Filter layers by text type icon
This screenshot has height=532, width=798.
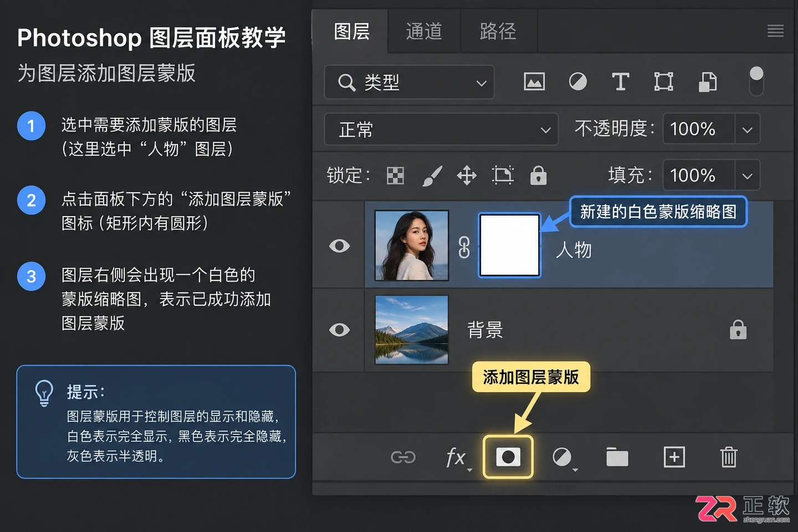620,82
